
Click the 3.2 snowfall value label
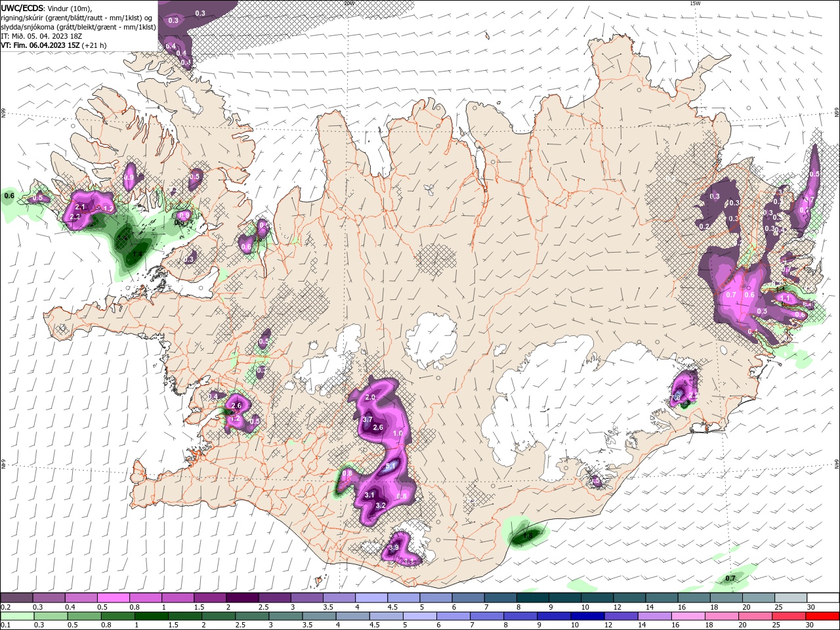pyautogui.click(x=381, y=506)
